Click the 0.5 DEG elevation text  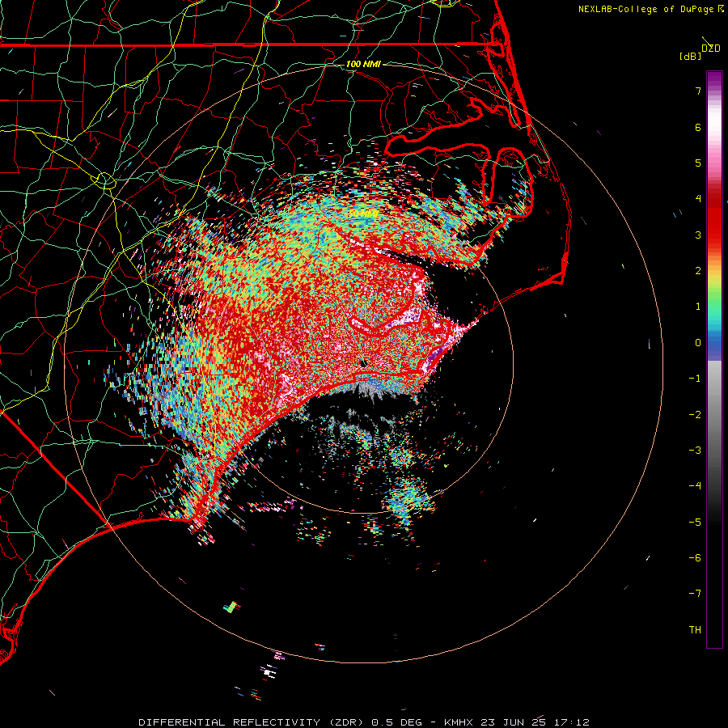click(396, 722)
